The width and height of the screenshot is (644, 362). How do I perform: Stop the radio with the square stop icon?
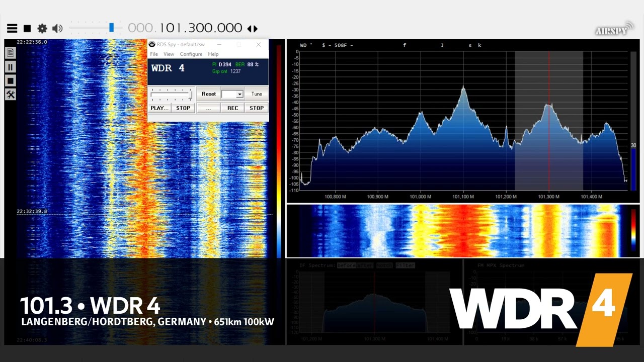28,29
